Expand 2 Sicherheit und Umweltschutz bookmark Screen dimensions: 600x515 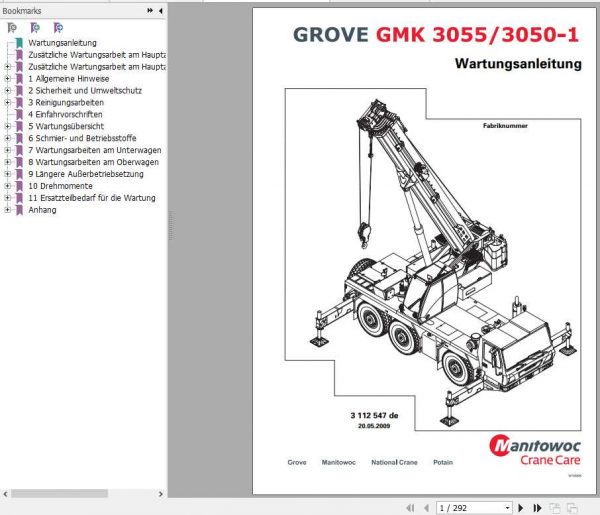click(x=7, y=90)
